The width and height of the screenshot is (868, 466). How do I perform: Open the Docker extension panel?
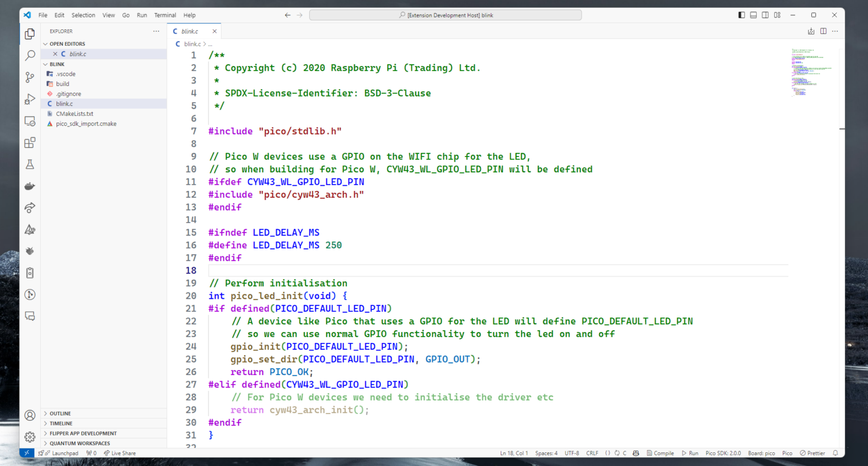point(28,186)
